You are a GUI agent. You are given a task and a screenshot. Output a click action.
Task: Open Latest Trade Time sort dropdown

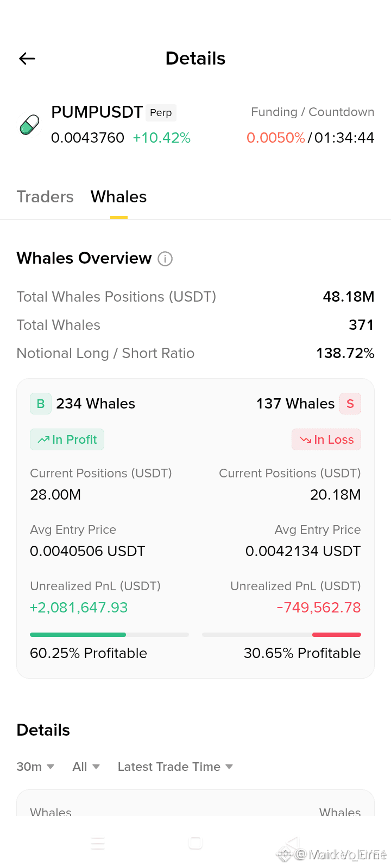[175, 767]
